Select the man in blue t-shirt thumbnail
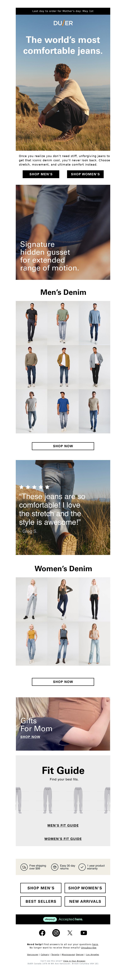This screenshot has width=126, height=980. point(63,411)
